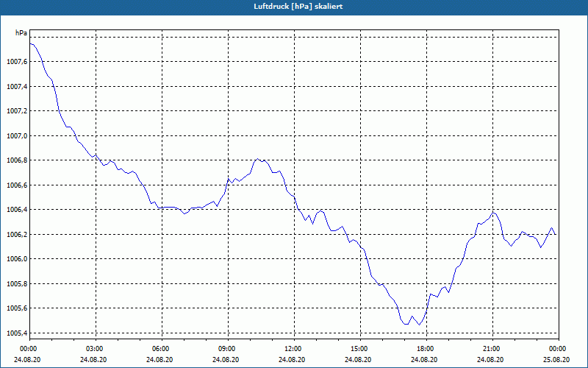Select the 24.08.20 date under 21:00

tap(490, 359)
